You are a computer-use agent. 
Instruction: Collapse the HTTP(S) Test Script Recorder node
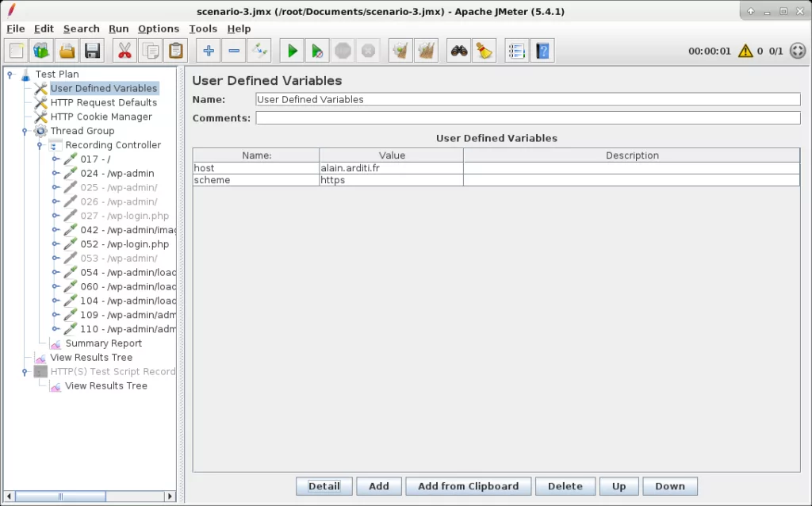click(x=25, y=372)
